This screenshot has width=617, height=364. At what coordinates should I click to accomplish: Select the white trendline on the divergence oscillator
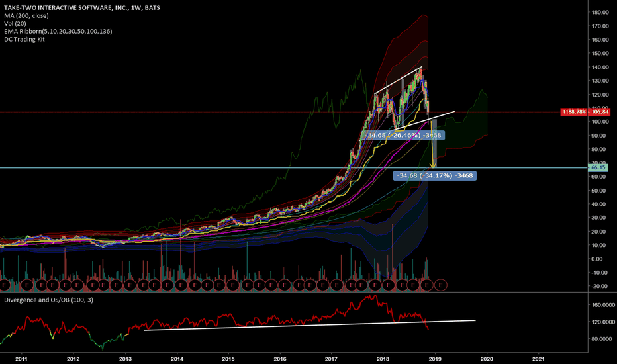click(x=310, y=325)
